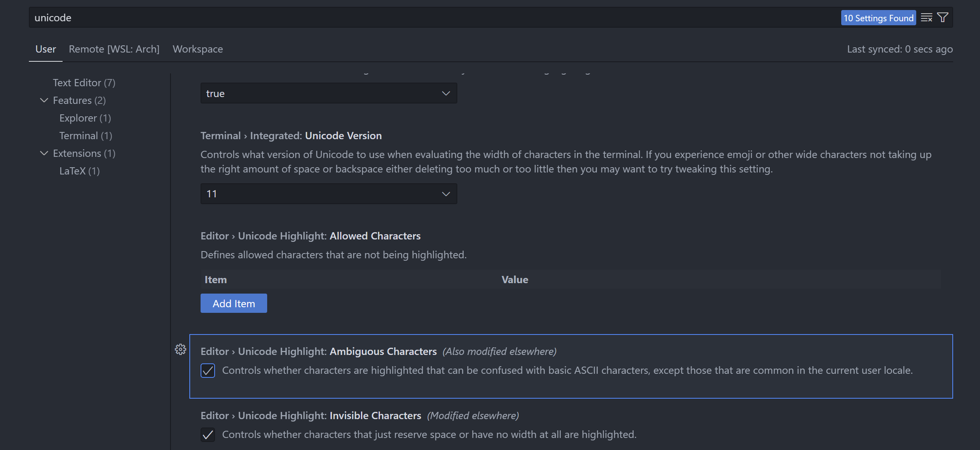Select Terminal (1) in settings tree
Image resolution: width=980 pixels, height=450 pixels.
pyautogui.click(x=85, y=136)
